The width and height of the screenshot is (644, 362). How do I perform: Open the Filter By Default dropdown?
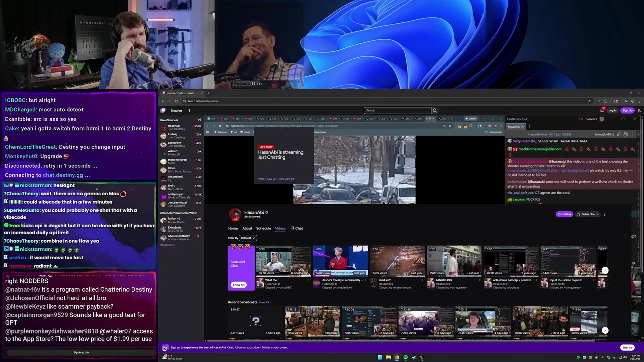tap(248, 238)
